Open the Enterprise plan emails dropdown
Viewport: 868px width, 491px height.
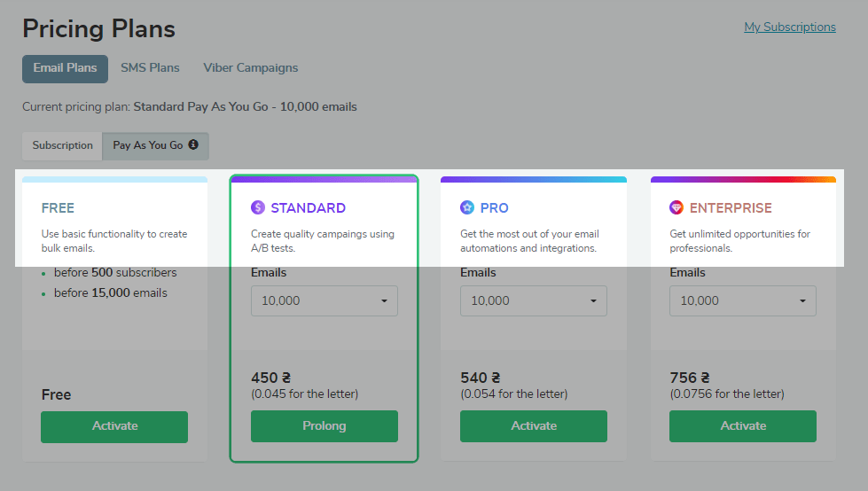[x=742, y=300]
